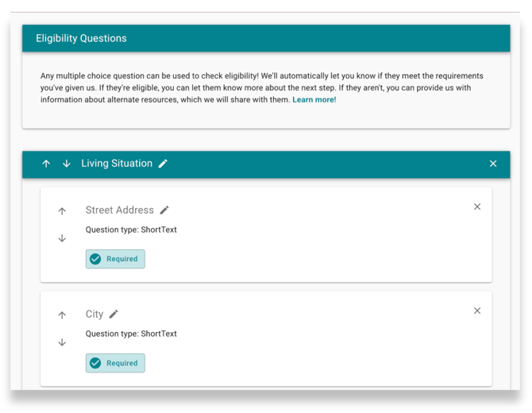The width and height of the screenshot is (532, 413).
Task: Move Living Situation section up
Action: pyautogui.click(x=46, y=164)
